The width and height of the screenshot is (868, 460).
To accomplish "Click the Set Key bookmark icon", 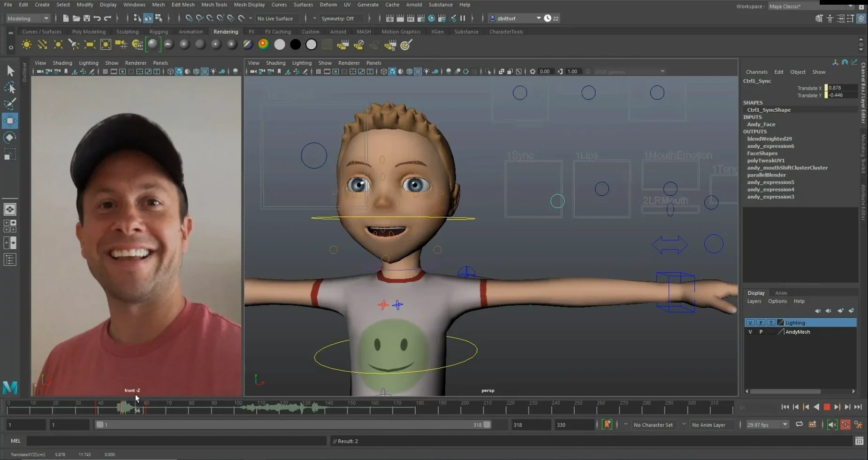I will click(x=607, y=425).
